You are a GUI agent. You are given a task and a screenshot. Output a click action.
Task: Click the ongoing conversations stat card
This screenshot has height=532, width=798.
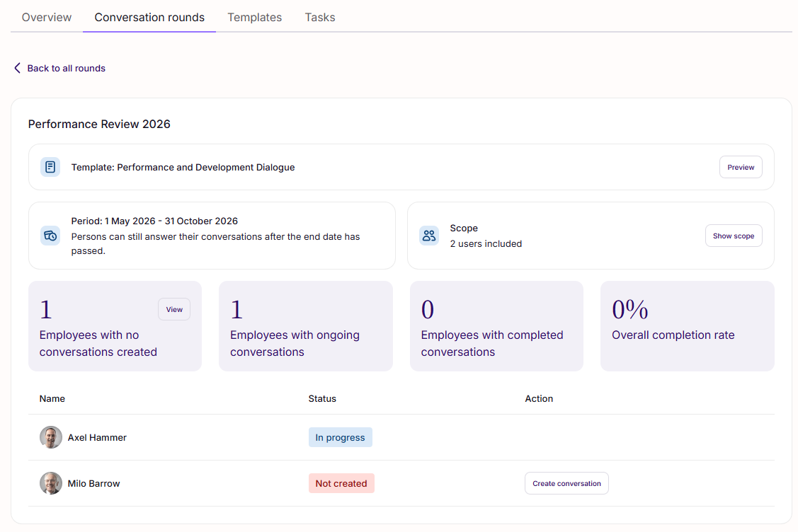[305, 326]
